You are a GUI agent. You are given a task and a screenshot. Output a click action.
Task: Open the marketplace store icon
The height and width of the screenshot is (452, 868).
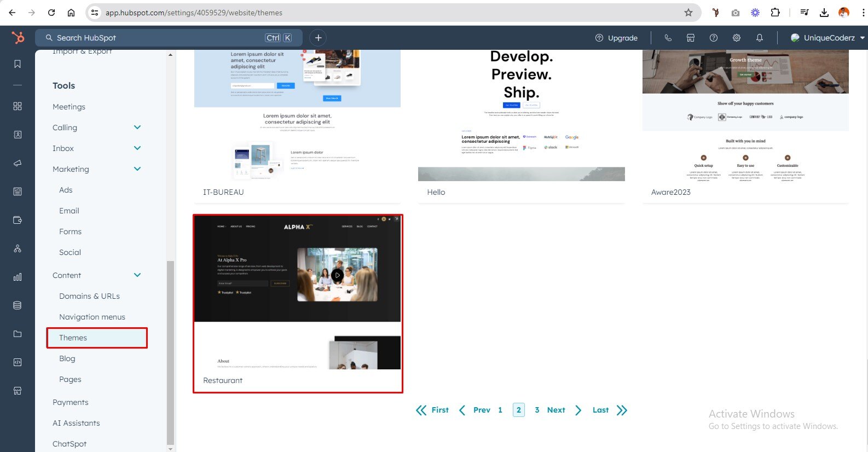pyautogui.click(x=691, y=38)
